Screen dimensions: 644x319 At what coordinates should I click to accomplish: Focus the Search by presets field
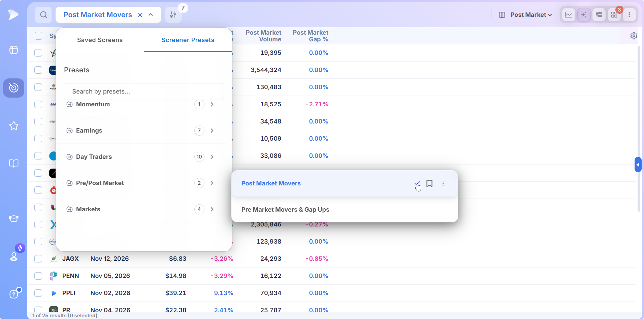[144, 92]
